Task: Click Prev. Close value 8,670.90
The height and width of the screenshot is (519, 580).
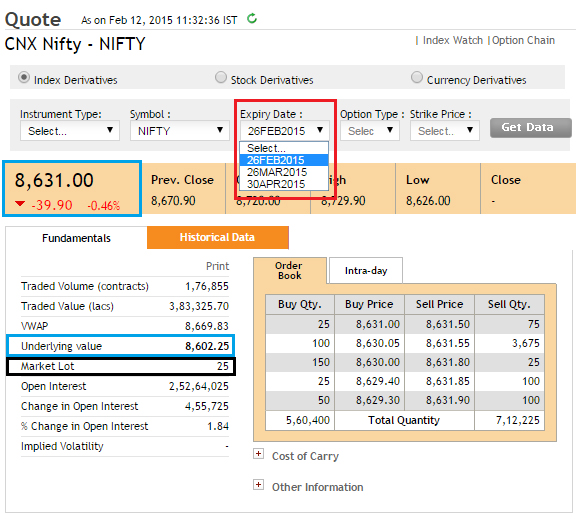Action: [x=173, y=200]
